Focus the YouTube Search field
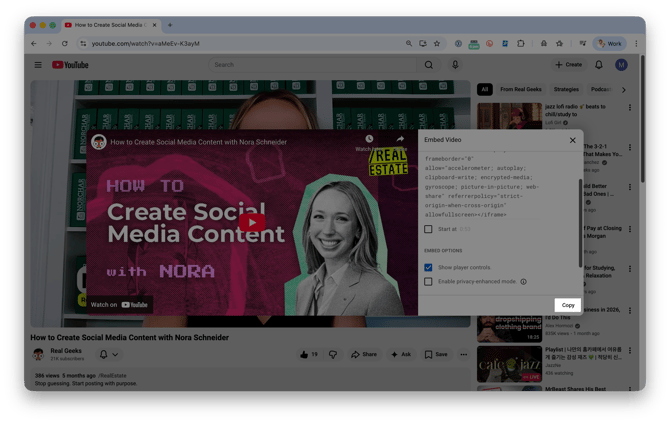Image resolution: width=670 pixels, height=423 pixels. 312,65
